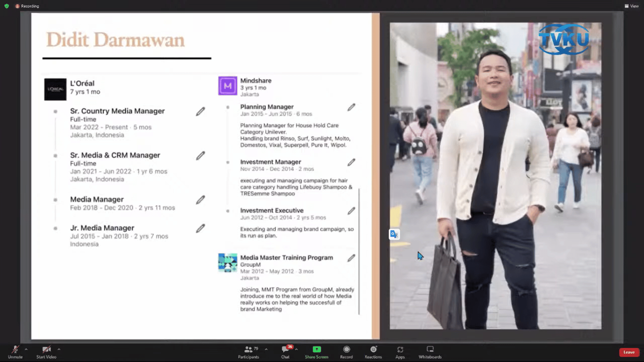Expand the Chat options caret
Screen dimensions: 644x362
(x=297, y=349)
